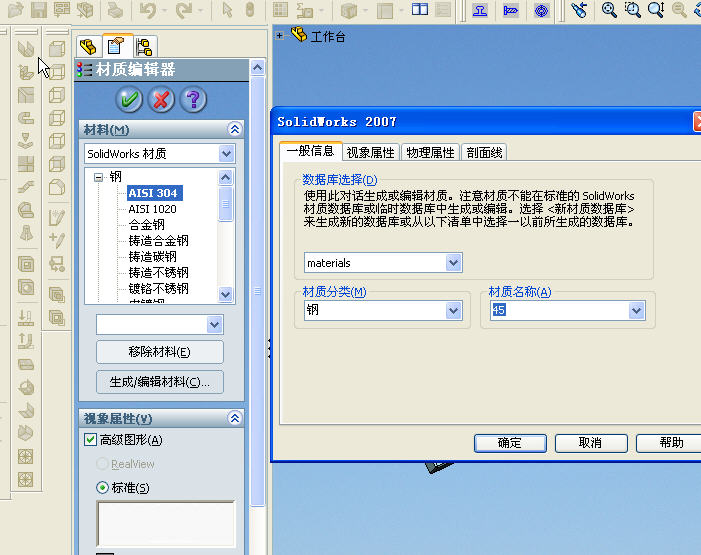
Task: Click the 移除材料(E) button
Action: tap(160, 352)
